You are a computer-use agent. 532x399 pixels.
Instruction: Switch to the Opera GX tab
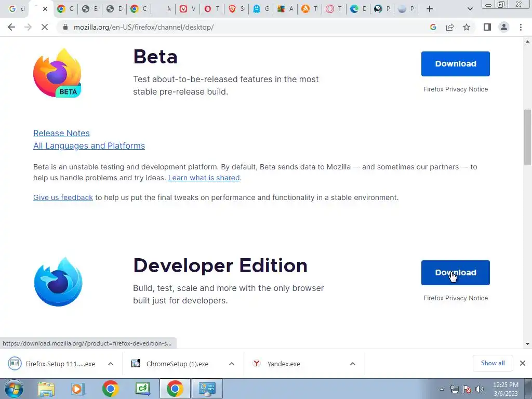(x=334, y=9)
